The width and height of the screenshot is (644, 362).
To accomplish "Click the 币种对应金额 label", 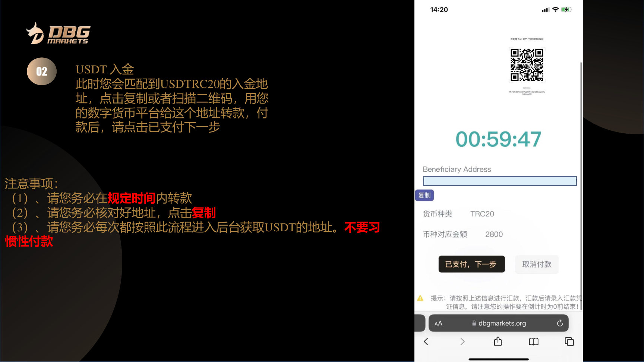I will click(445, 234).
